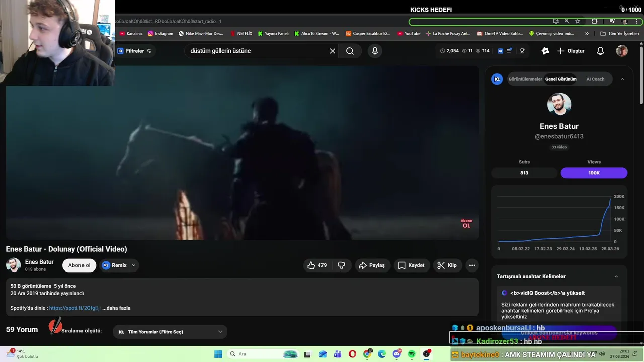644x362 pixels.
Task: Open the Opera icon in the taskbar
Action: [352, 354]
